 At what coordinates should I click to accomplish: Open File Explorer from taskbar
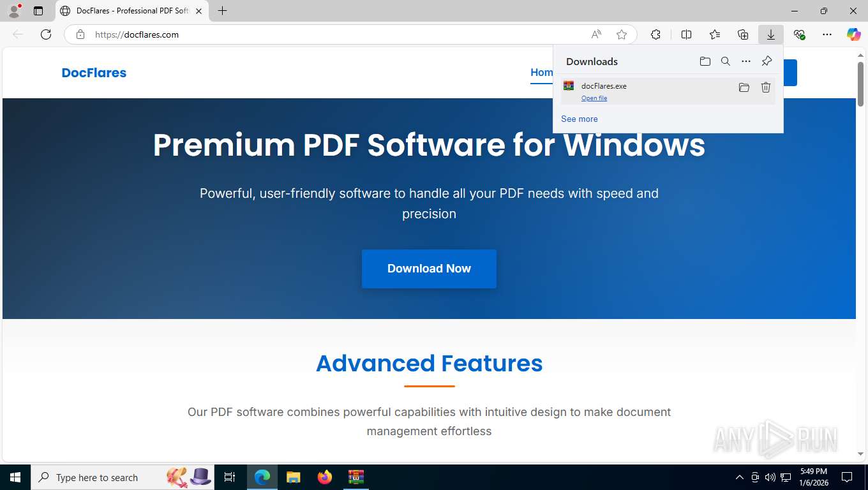(293, 477)
